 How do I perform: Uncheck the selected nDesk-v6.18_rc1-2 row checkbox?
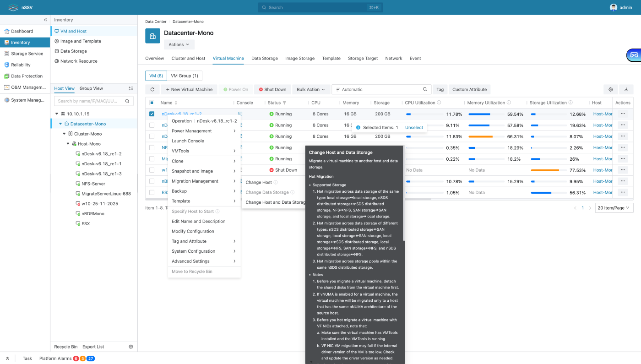pos(152,114)
